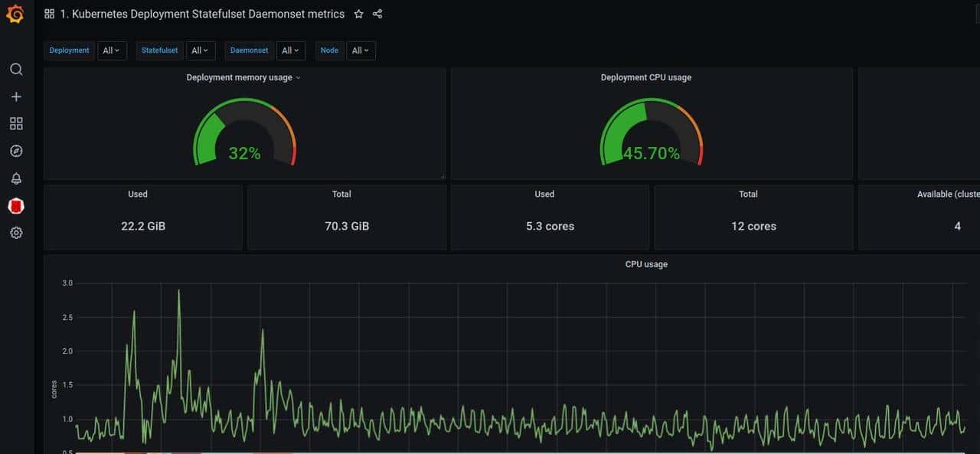
Task: Open the Configuration gear icon
Action: (16, 233)
